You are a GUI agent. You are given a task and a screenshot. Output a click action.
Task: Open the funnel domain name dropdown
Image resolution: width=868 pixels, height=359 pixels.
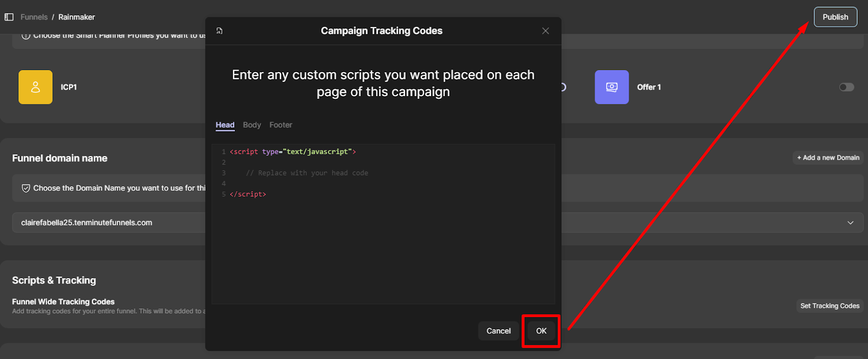(x=437, y=223)
